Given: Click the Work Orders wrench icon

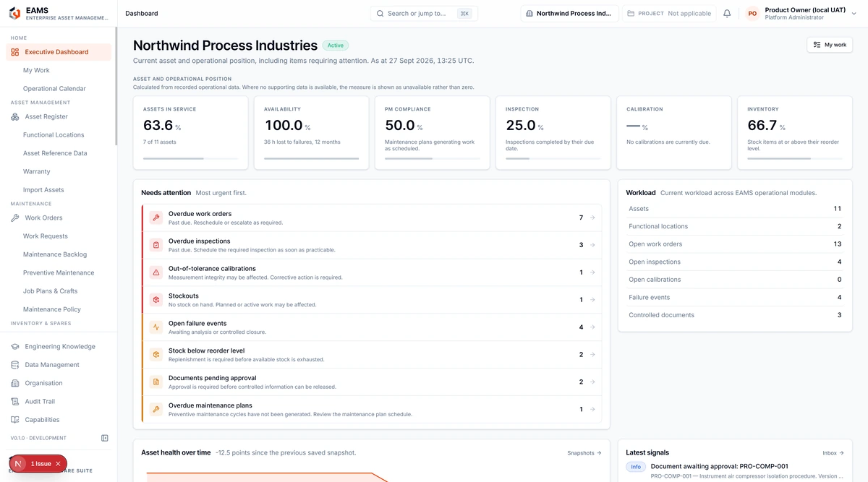Looking at the screenshot, I should tap(15, 218).
